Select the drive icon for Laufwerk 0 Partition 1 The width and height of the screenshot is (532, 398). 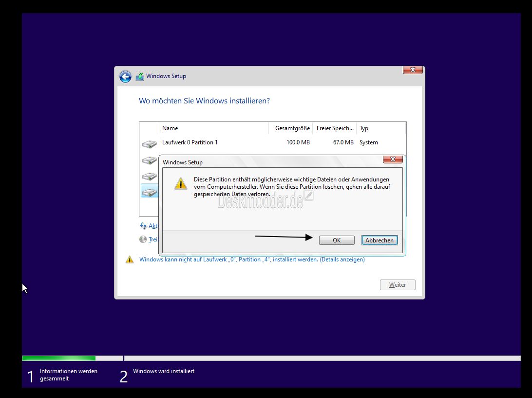pyautogui.click(x=149, y=144)
